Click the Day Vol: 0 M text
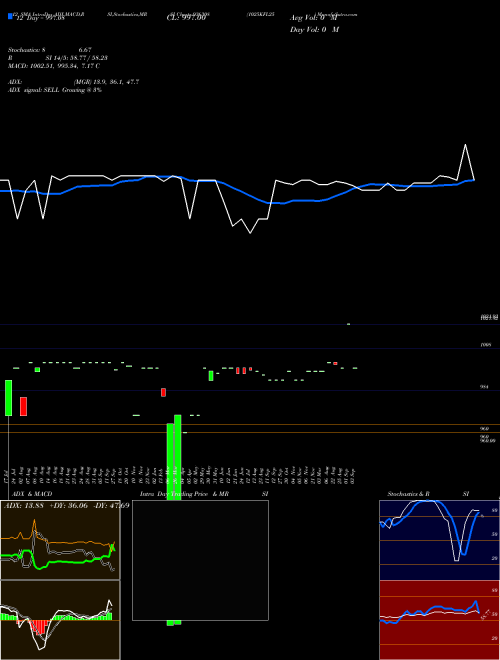Viewport: 500px width, 660px height. point(314,29)
